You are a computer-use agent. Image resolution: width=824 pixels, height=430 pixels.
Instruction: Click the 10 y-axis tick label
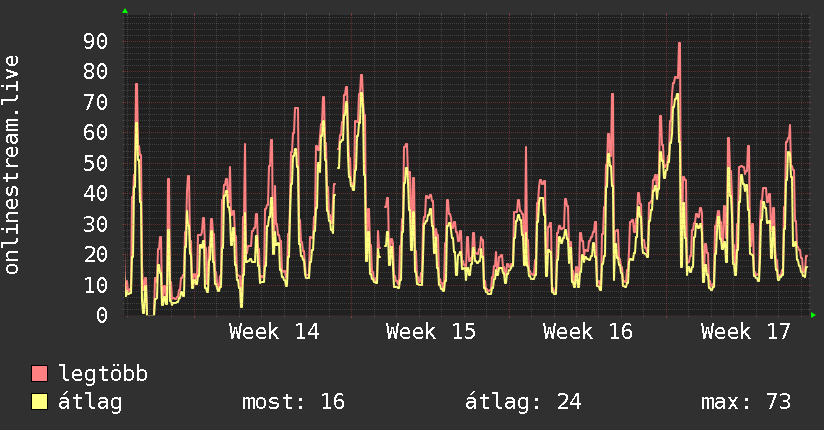pyautogui.click(x=95, y=285)
